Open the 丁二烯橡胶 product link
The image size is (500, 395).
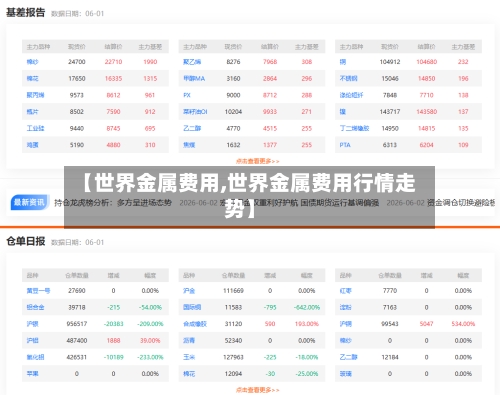[x=354, y=128]
